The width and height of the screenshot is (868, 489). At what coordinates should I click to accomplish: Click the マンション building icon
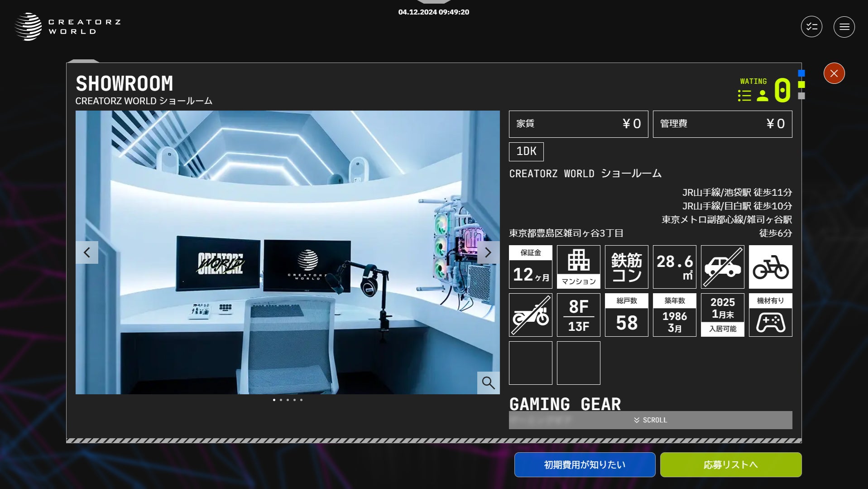click(578, 267)
